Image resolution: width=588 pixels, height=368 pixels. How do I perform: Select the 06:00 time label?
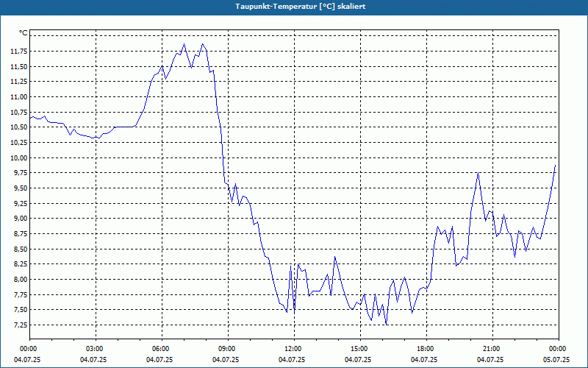162,349
